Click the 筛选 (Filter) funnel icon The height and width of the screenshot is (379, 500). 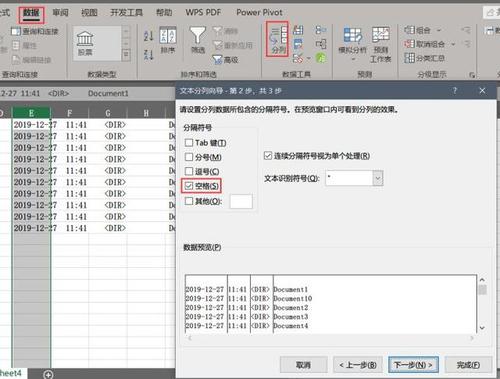[x=198, y=35]
